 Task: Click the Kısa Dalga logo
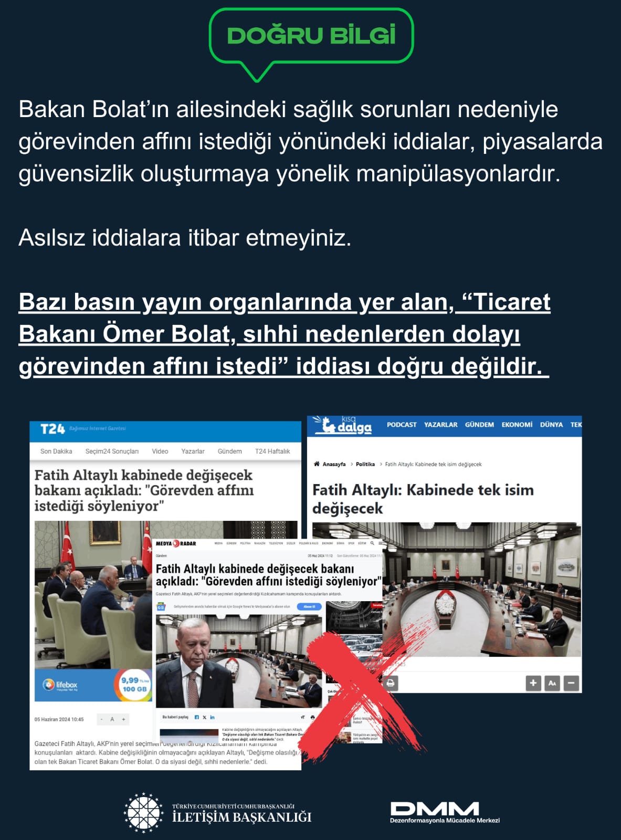[342, 425]
